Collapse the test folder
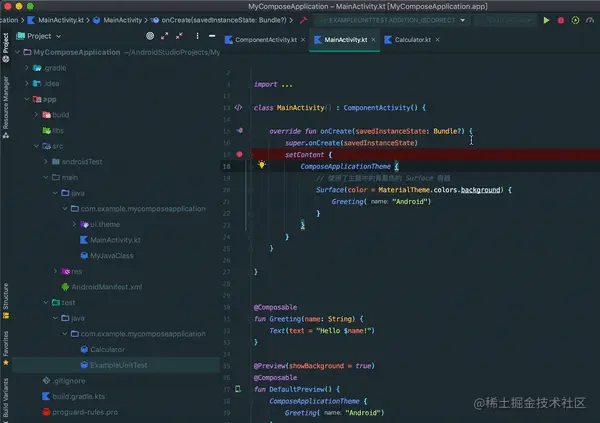This screenshot has width=600, height=423. coord(46,302)
